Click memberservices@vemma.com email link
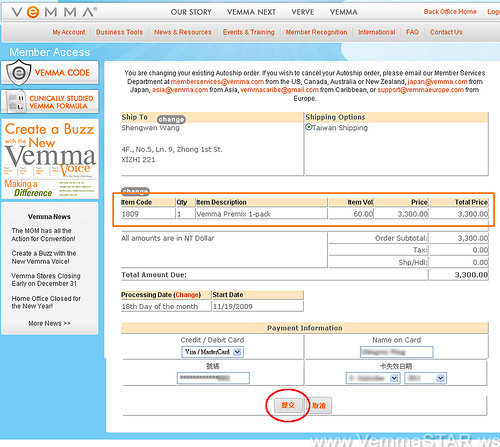Viewport: 500px width, 447px height. 217,82
